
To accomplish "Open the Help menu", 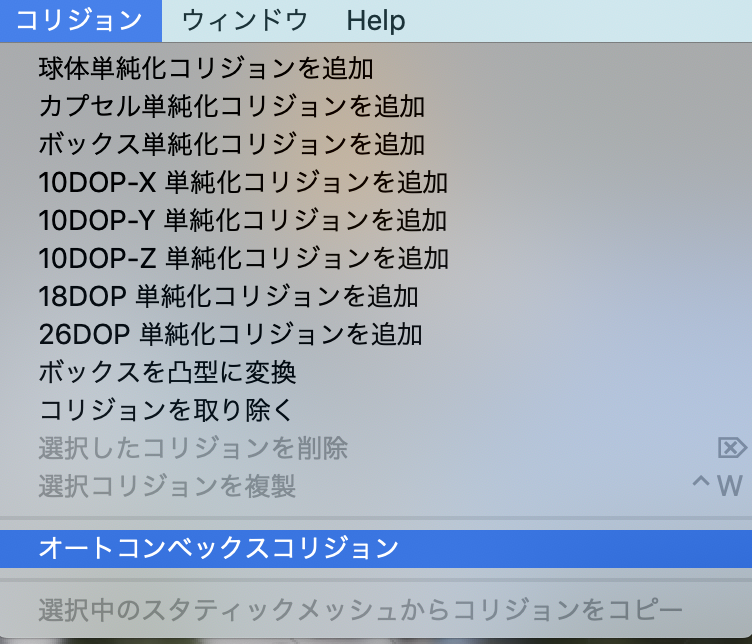I will pyautogui.click(x=376, y=21).
